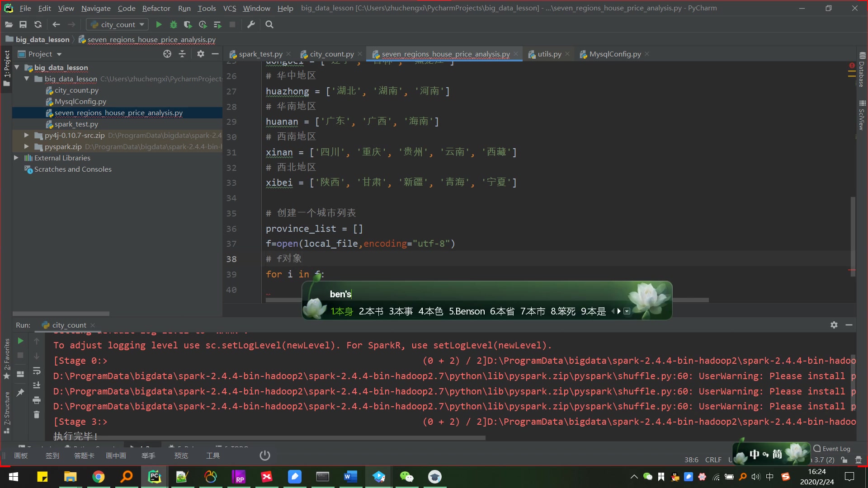Viewport: 868px width, 488px height.
Task: Click the Debug bug icon
Action: [x=173, y=24]
